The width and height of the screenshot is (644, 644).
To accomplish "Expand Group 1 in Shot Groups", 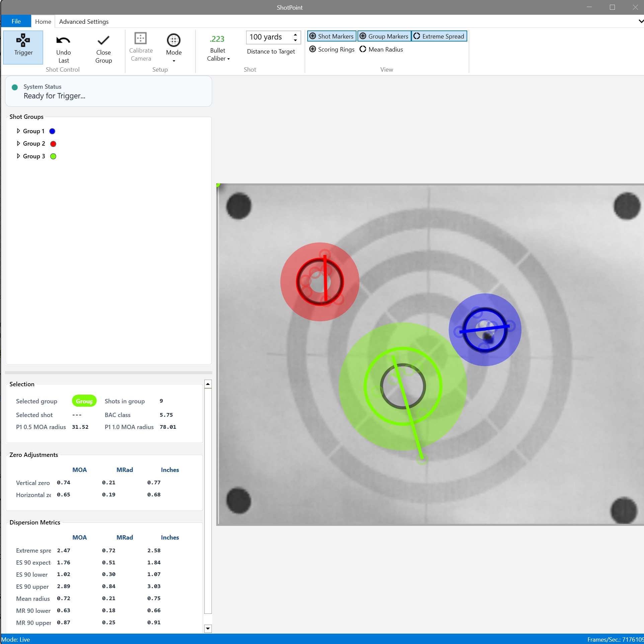I will point(18,131).
